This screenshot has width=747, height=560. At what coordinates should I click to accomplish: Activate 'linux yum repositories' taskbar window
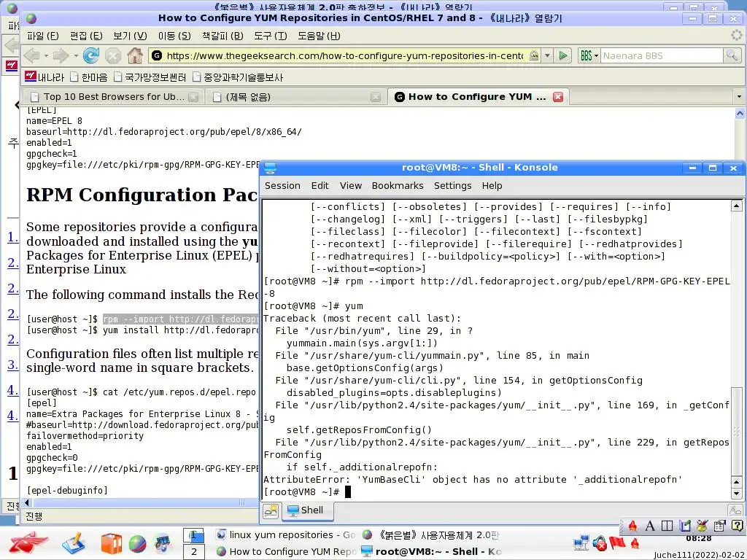pos(286,535)
